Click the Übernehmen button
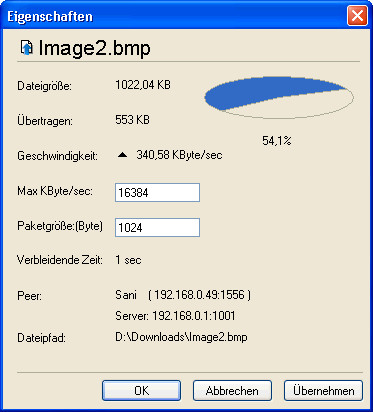The image size is (373, 412). [323, 390]
